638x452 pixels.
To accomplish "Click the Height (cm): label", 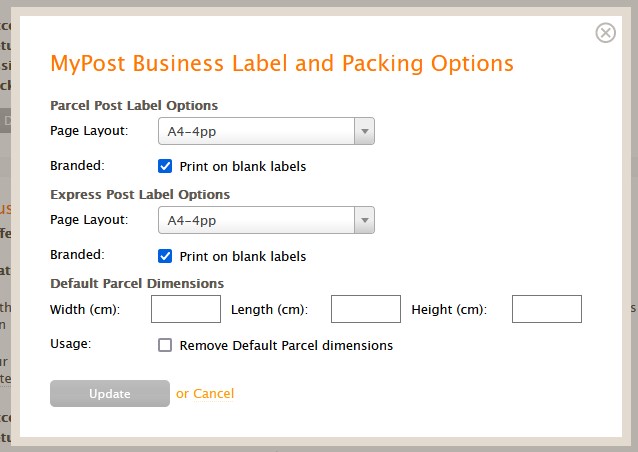I will (x=449, y=310).
